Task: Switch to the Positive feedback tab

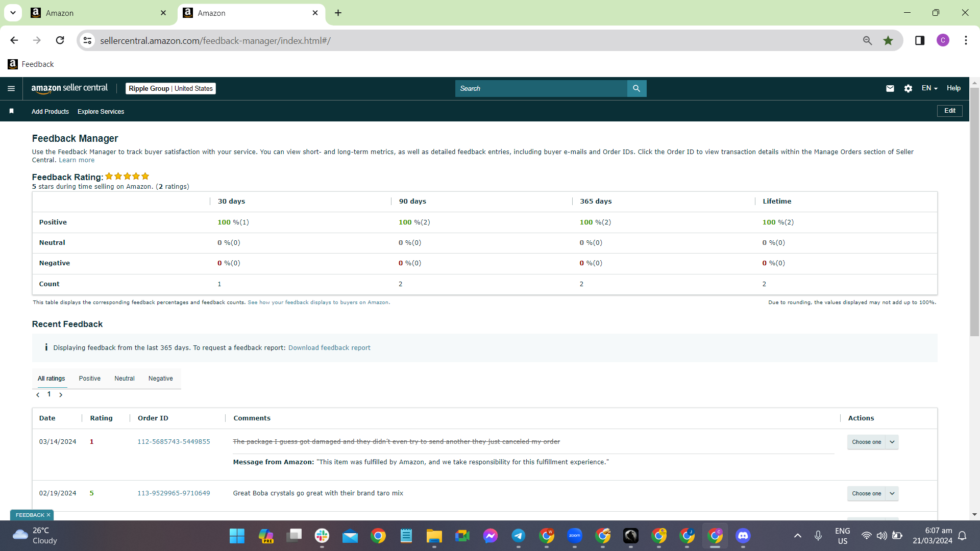Action: [90, 379]
